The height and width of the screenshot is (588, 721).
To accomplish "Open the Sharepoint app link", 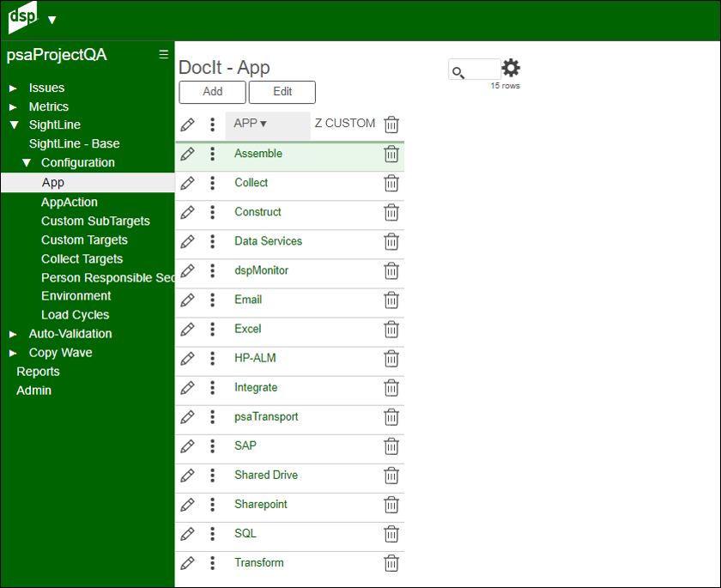I will click(261, 505).
